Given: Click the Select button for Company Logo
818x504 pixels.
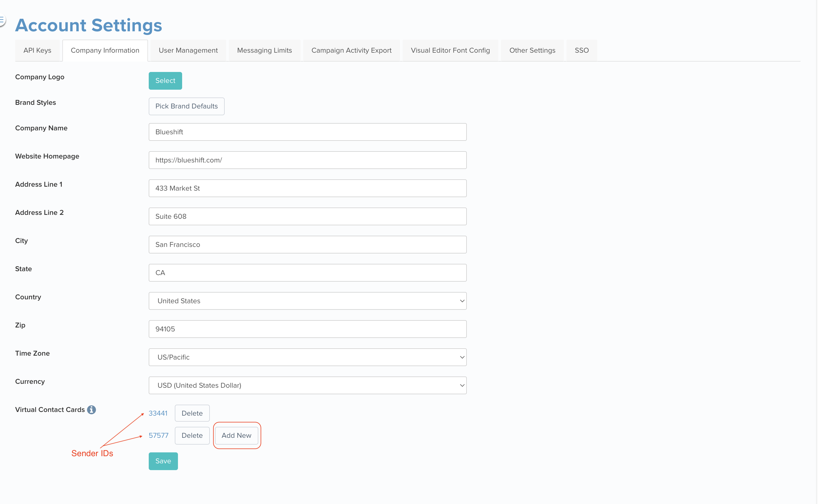Looking at the screenshot, I should [x=165, y=81].
